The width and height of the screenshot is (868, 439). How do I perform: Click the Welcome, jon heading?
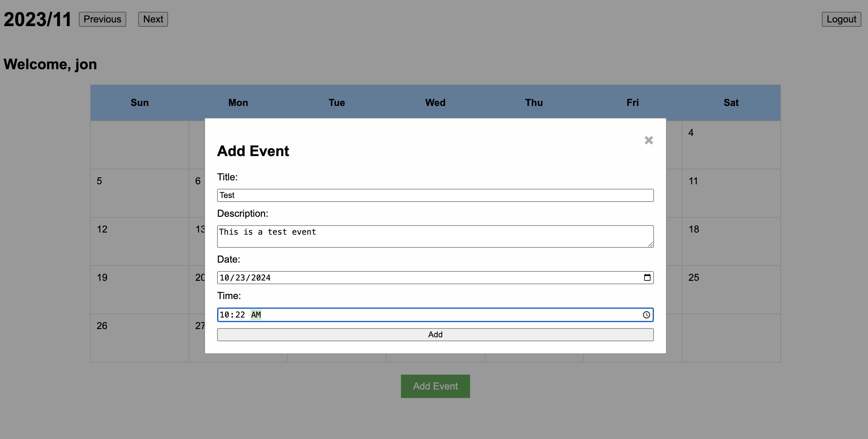[50, 64]
